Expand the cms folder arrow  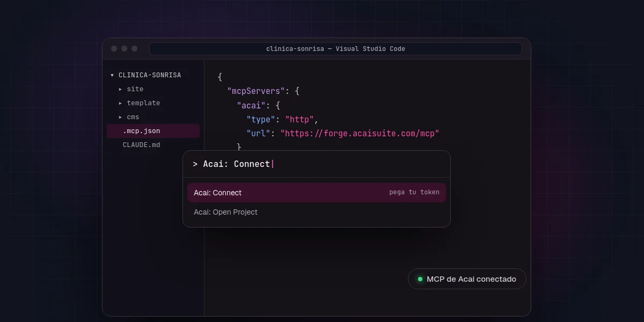(x=120, y=117)
